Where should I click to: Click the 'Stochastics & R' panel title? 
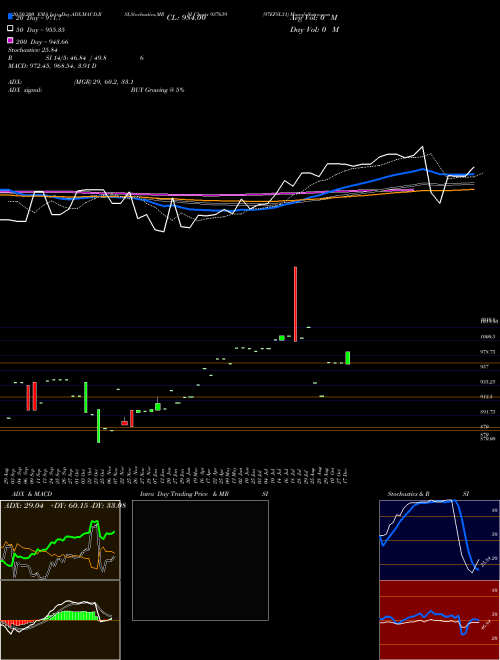tap(408, 494)
